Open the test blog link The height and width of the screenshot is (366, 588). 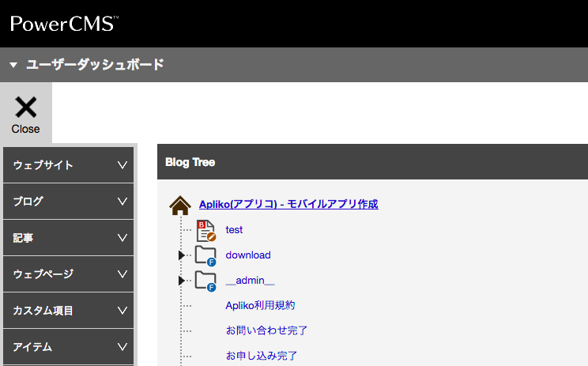(x=234, y=229)
